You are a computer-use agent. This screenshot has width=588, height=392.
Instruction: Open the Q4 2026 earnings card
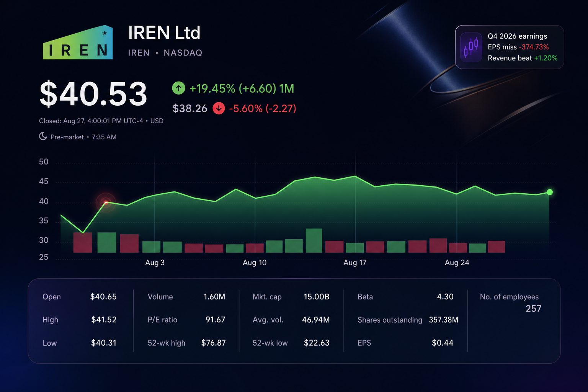click(x=509, y=47)
